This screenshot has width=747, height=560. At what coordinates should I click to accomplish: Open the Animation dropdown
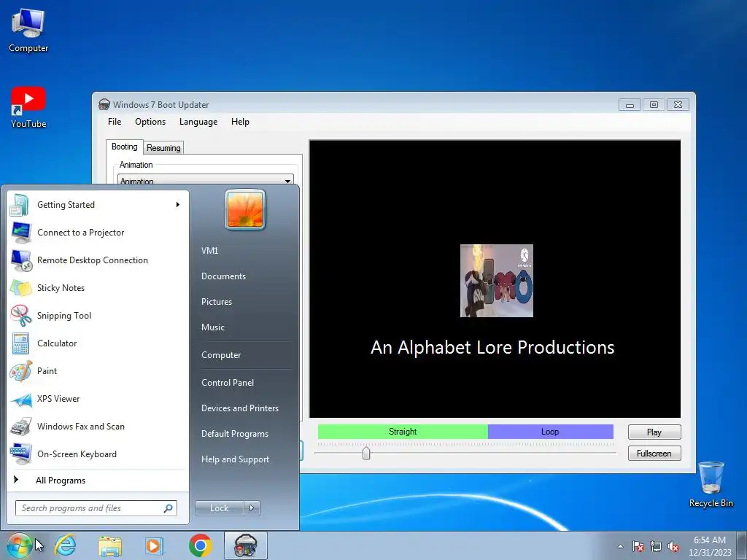pyautogui.click(x=205, y=180)
